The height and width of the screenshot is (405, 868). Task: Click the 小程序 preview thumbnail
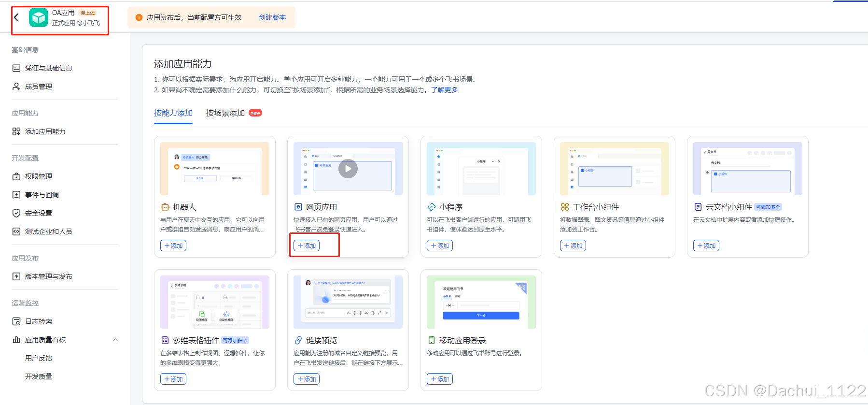481,169
